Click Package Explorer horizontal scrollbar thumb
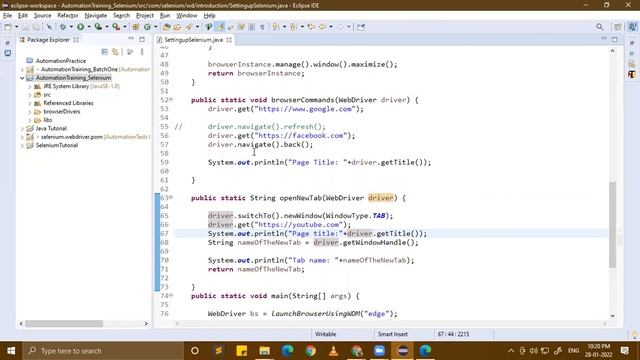 tap(64, 324)
